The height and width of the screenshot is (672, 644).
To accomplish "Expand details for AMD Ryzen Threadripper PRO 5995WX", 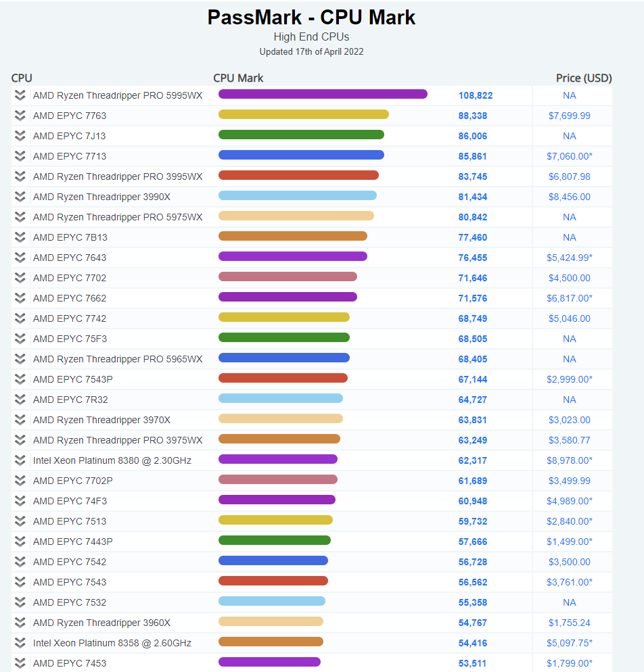I will [20, 95].
